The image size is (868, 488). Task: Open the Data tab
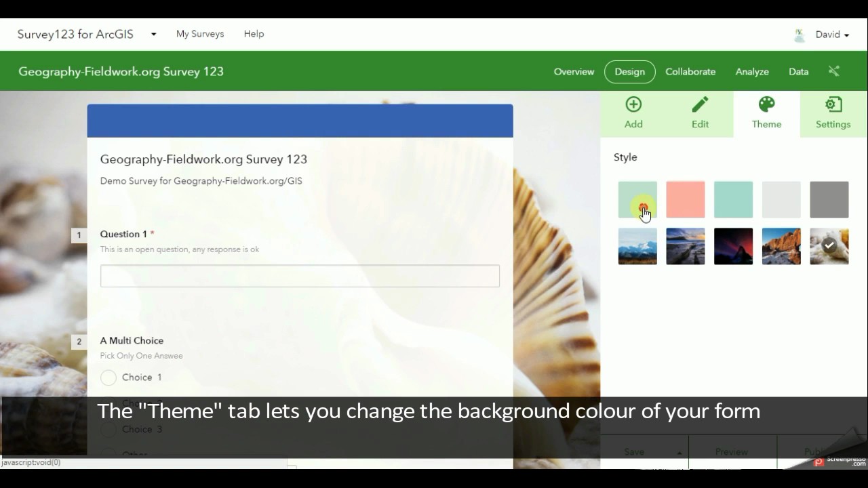(x=798, y=71)
